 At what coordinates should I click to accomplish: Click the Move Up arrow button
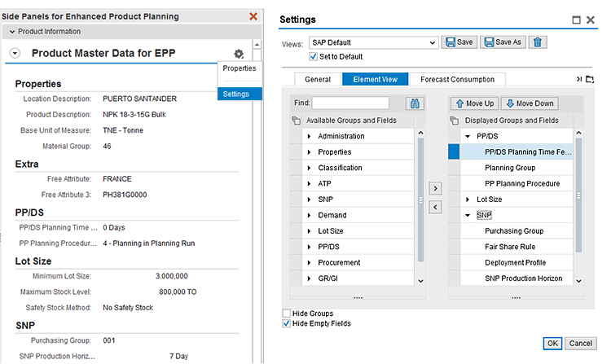(475, 103)
